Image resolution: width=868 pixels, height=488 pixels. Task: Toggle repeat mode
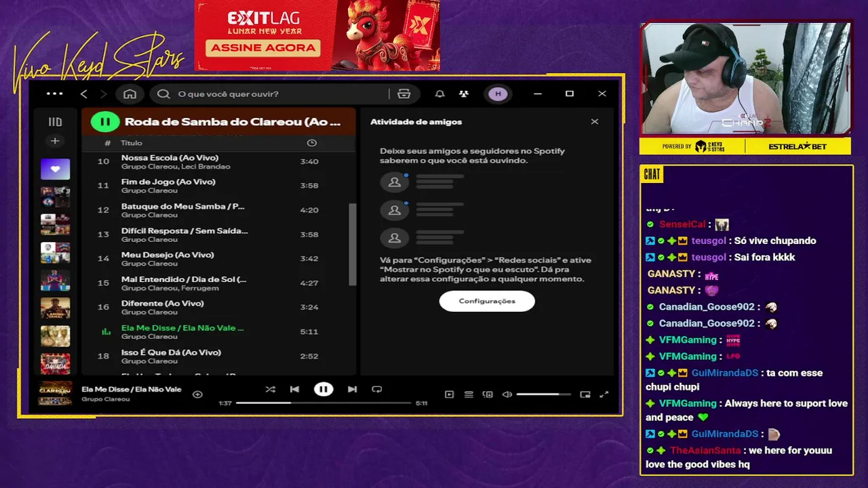pos(377,389)
